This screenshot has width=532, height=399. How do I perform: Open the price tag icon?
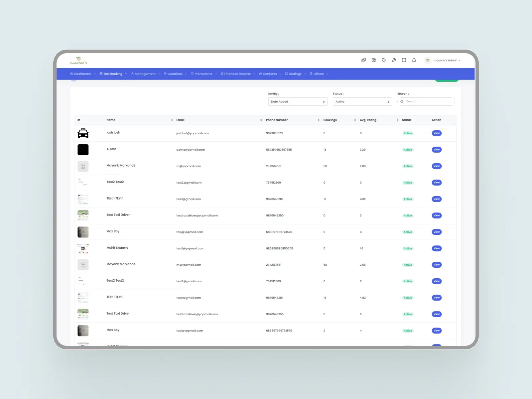point(384,60)
